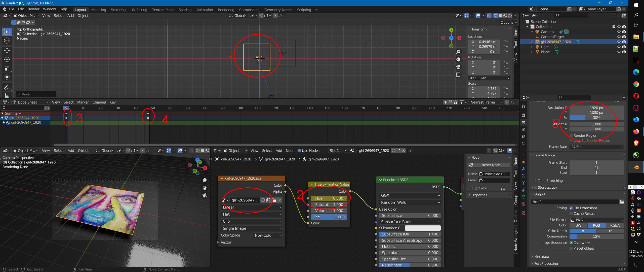Open the Color Space Non-Color dropdown

(x=267, y=235)
